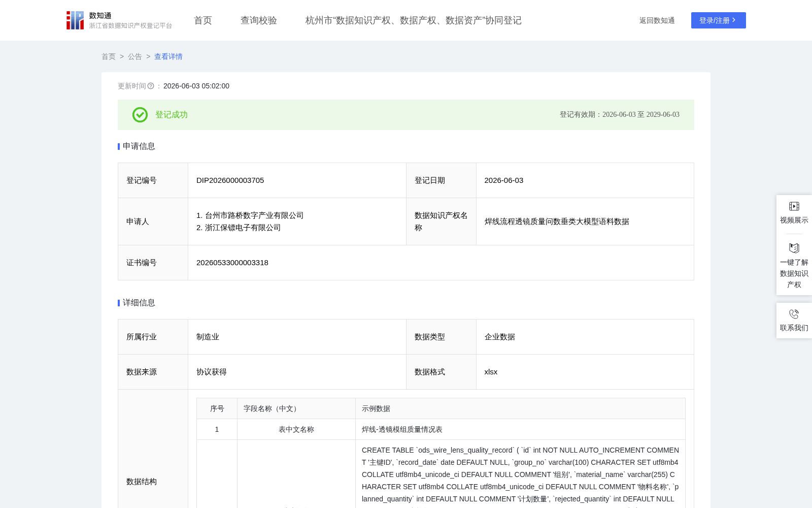This screenshot has width=812, height=508.
Task: Click the update time 2026-06-03 05:02:00
Action: pos(196,86)
